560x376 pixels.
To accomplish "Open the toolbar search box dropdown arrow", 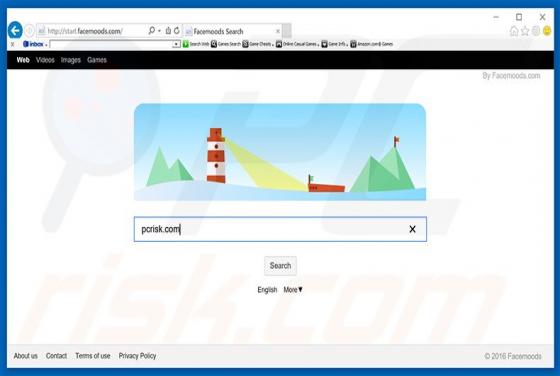I will [176, 44].
